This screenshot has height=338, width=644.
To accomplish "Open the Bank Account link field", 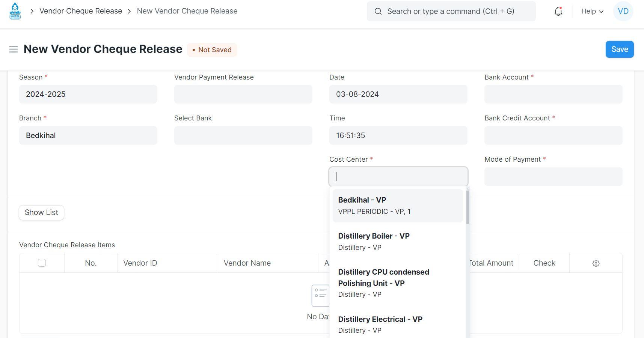I will point(553,94).
